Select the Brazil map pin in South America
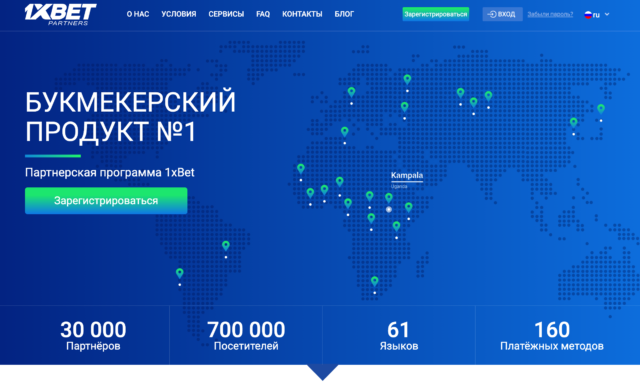640x386 pixels. coord(226,246)
